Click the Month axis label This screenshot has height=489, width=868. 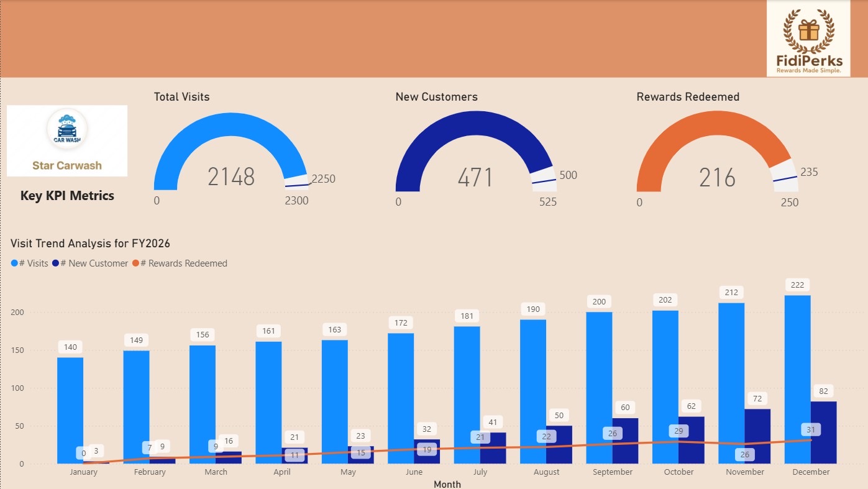(x=447, y=484)
